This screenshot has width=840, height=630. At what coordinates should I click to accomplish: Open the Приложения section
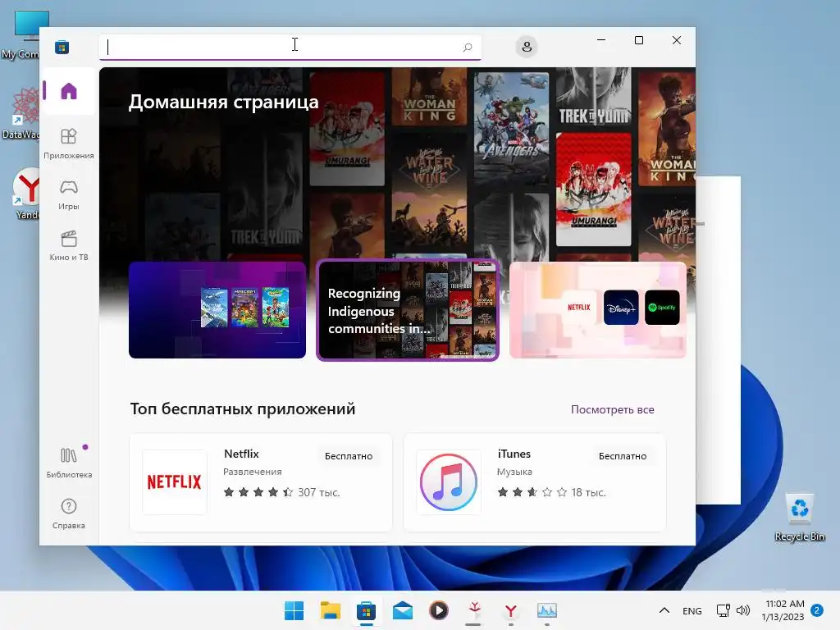(69, 144)
